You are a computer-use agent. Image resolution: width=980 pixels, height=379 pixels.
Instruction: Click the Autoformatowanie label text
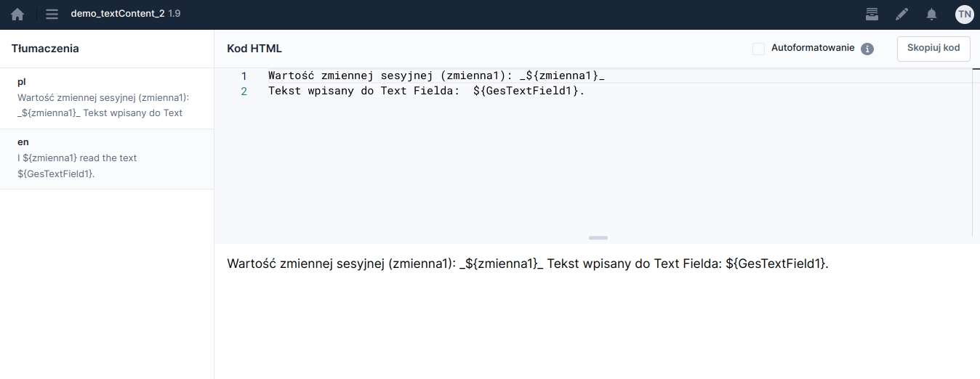[812, 49]
